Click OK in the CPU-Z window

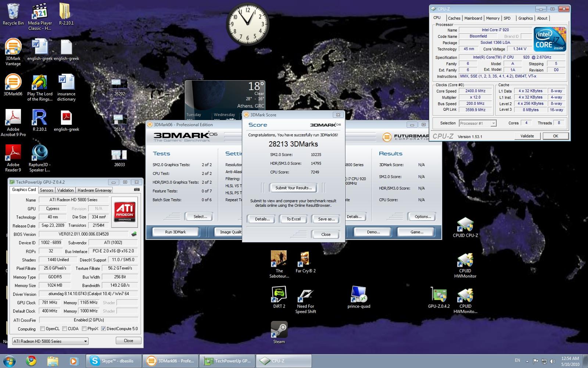(x=556, y=136)
